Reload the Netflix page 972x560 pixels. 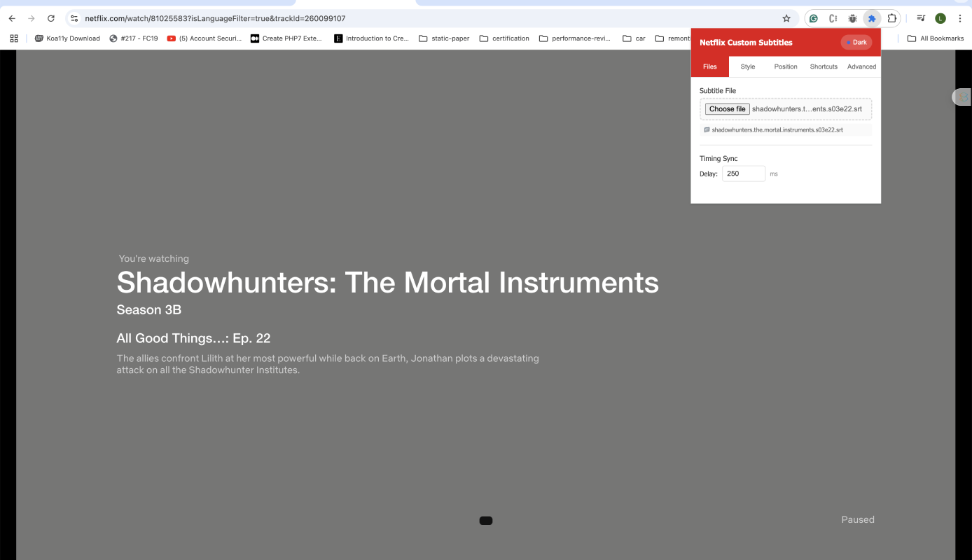pos(50,18)
